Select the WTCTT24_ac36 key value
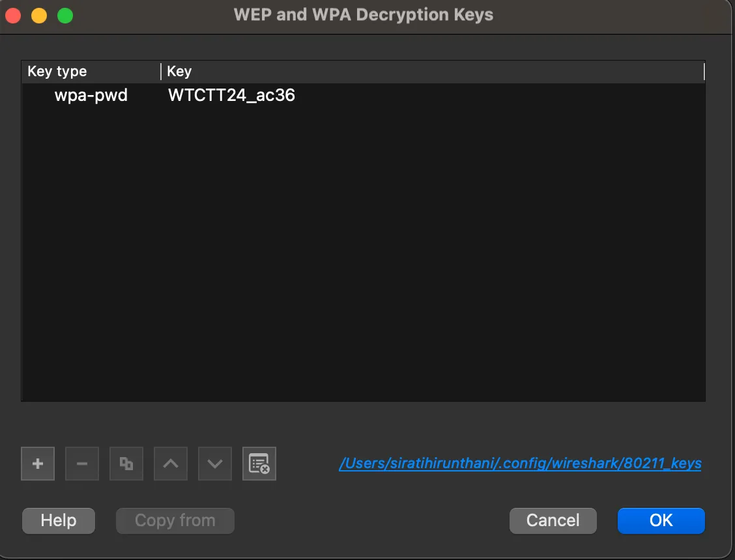This screenshot has width=735, height=560. pyautogui.click(x=231, y=96)
